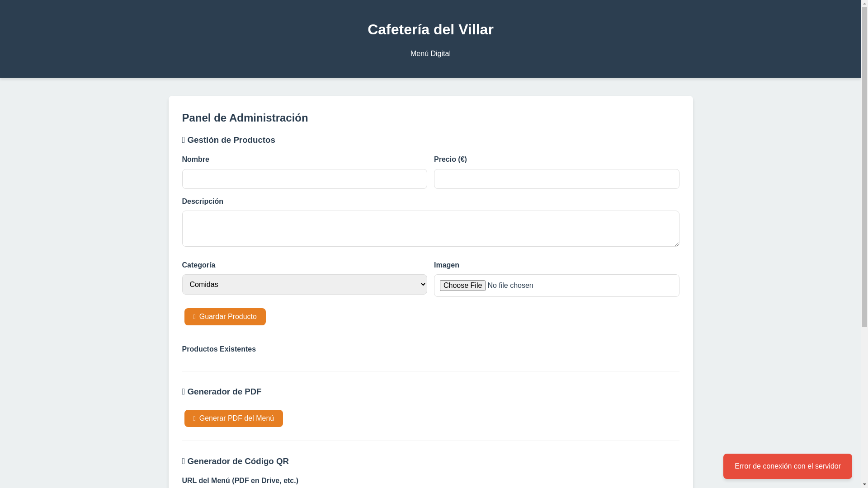Click the URL del Menú label
This screenshot has height=488, width=868.
pos(240,481)
